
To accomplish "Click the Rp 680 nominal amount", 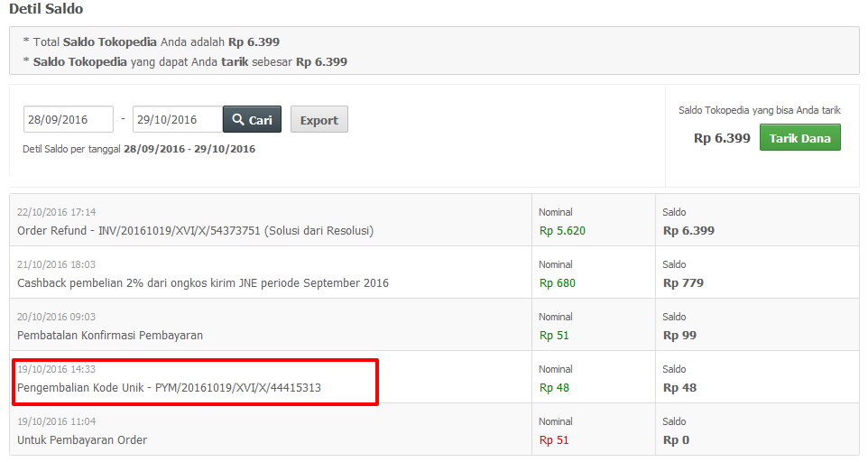I will pos(557,282).
